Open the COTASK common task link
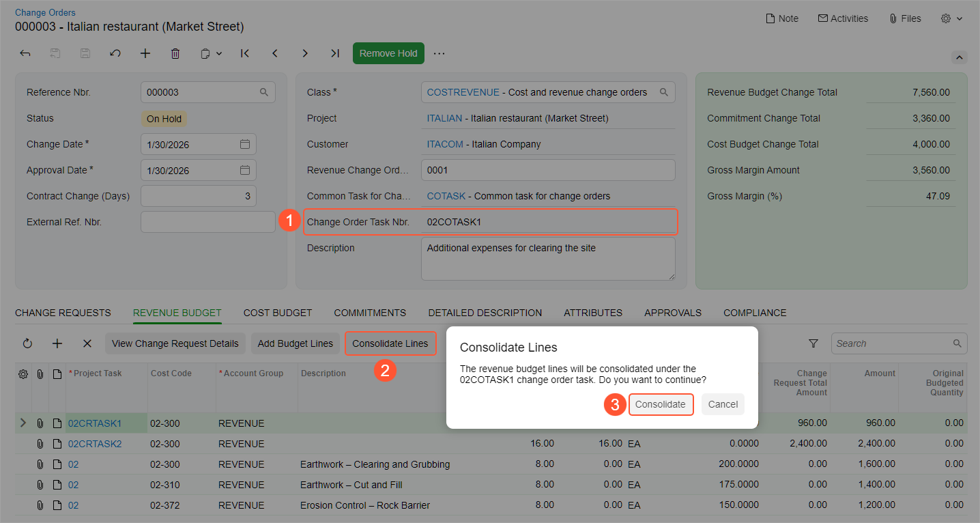The width and height of the screenshot is (980, 523). click(446, 196)
